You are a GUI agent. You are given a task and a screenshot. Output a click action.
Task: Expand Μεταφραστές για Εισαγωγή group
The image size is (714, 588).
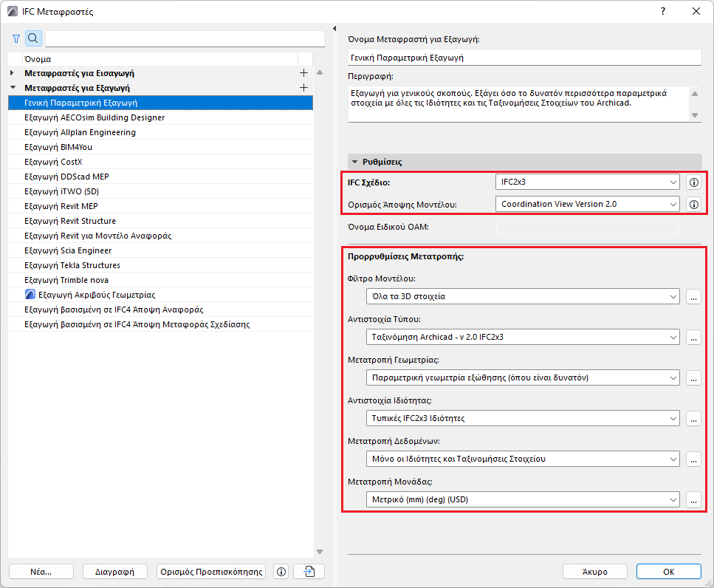[x=13, y=73]
